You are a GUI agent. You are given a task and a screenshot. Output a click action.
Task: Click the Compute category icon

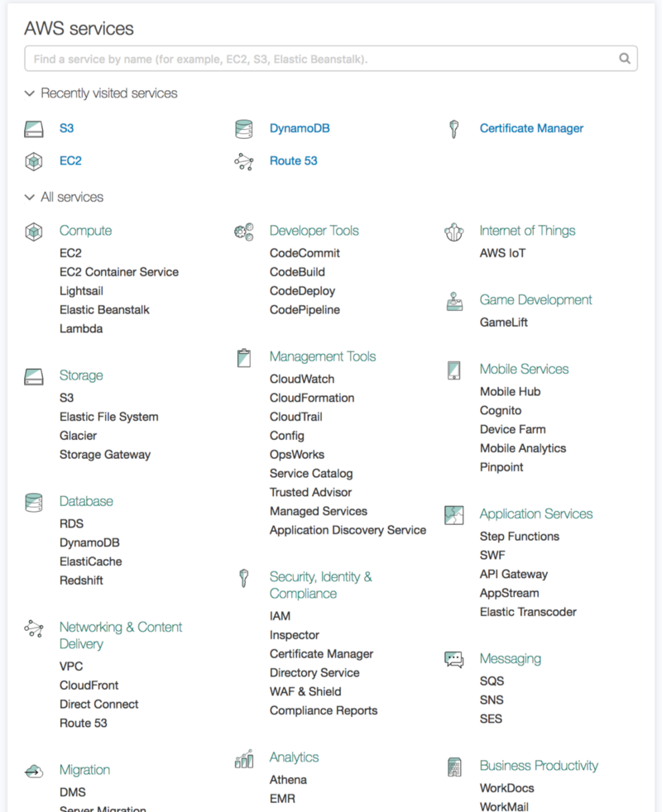(34, 232)
